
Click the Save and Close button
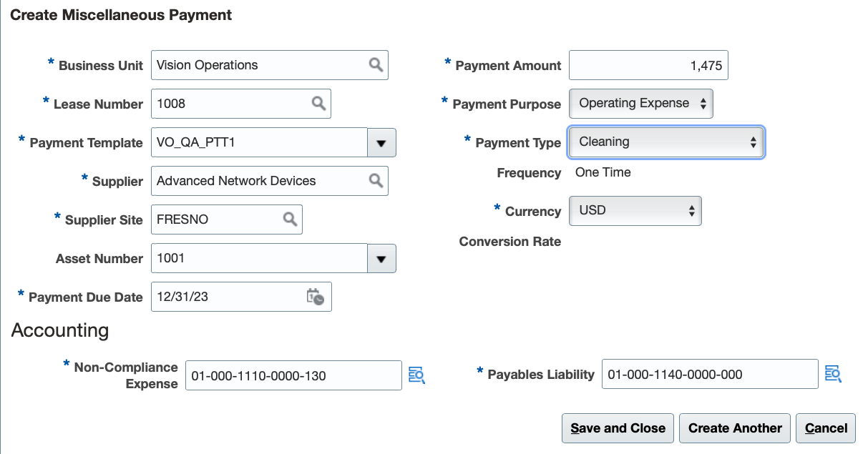coord(618,428)
